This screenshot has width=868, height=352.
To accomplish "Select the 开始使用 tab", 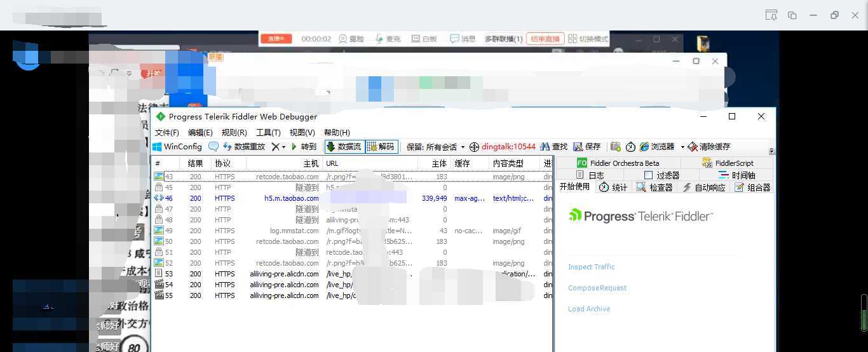I will (x=574, y=187).
